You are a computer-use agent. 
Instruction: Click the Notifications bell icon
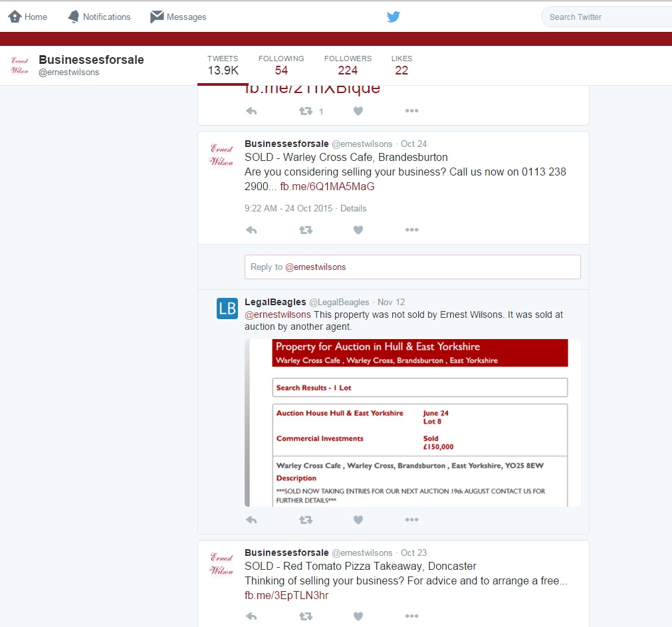[x=74, y=17]
